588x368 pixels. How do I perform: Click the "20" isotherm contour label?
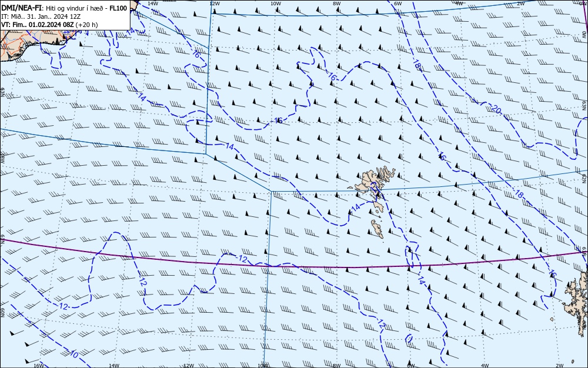point(496,109)
